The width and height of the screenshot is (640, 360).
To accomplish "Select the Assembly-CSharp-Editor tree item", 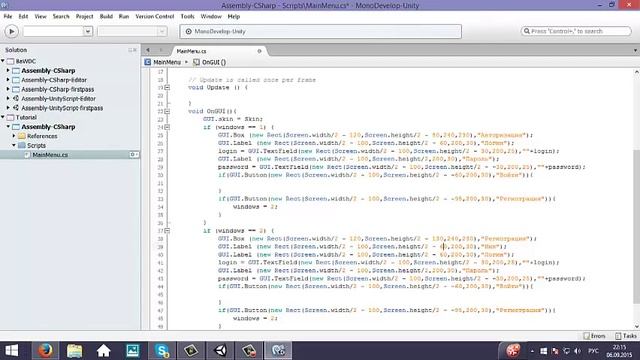I will [54, 80].
